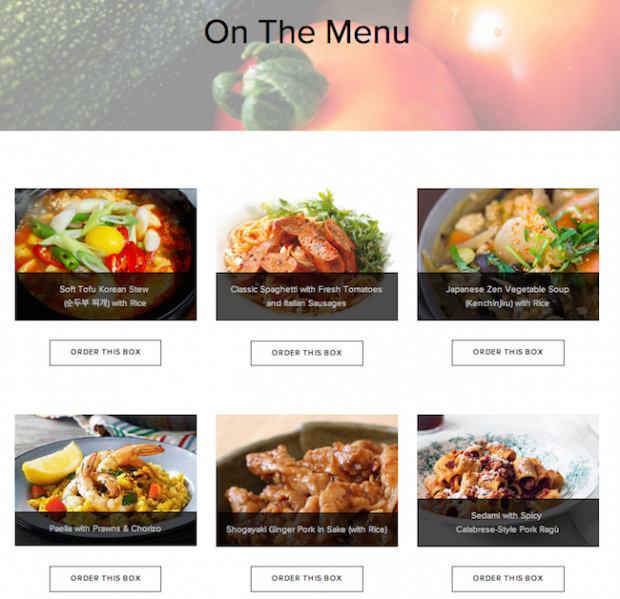Open the lemon wedge in the paella photo
This screenshot has height=599, width=620.
(x=52, y=463)
